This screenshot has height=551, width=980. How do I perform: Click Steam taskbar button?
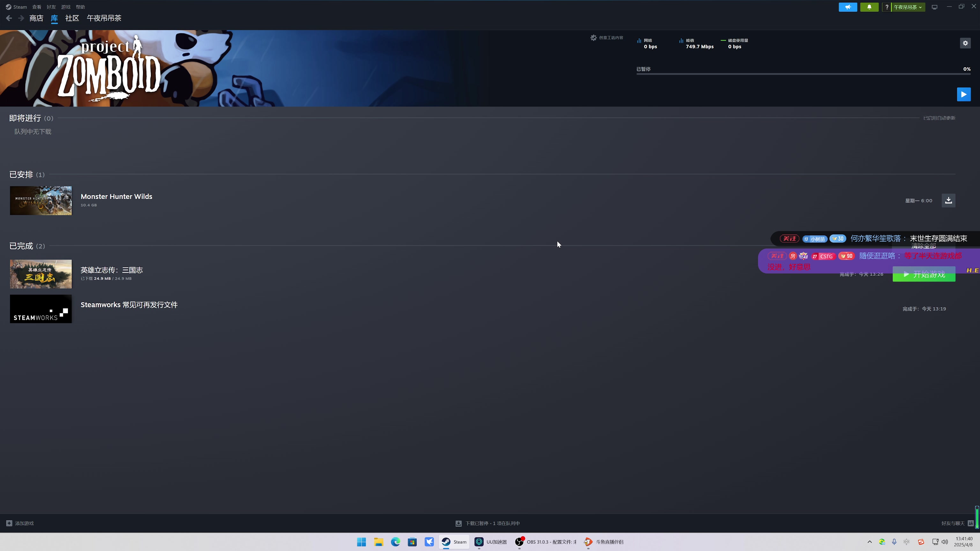coord(454,542)
